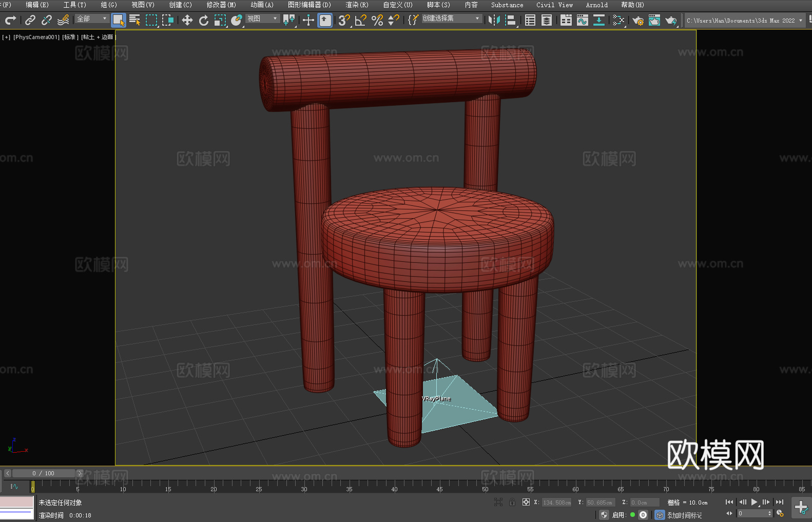Click the Redo arrow icon
812x522 pixels.
[x=10, y=21]
